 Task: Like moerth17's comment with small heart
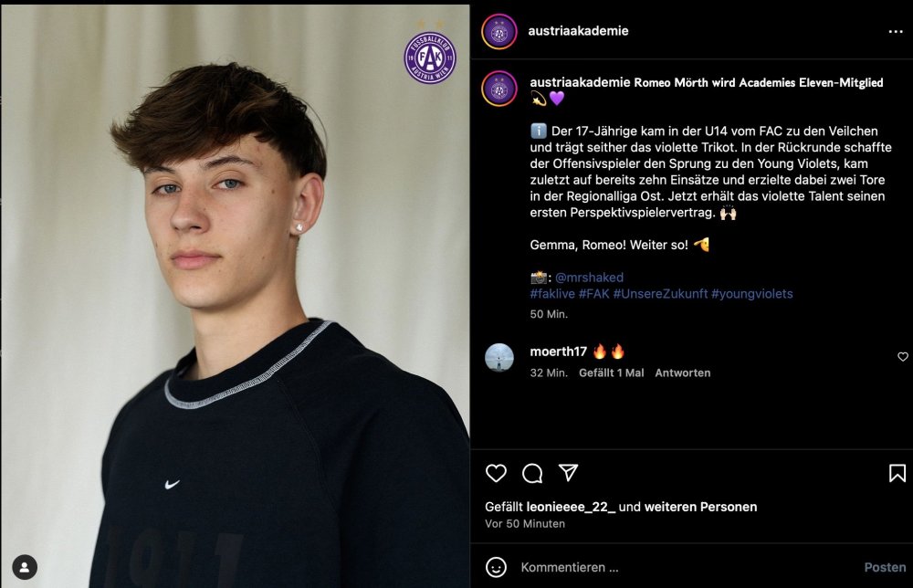pos(903,357)
